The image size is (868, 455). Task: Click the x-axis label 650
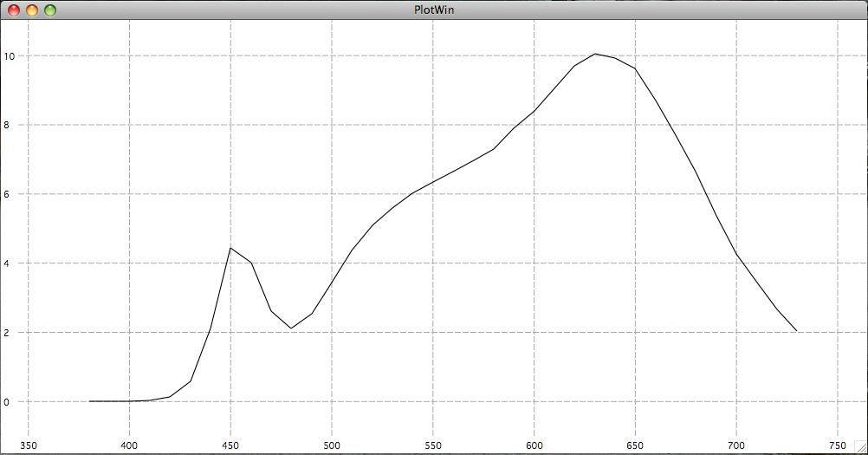636,445
